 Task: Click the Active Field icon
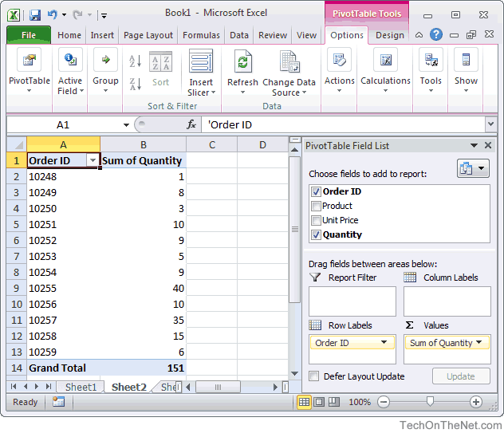click(70, 60)
